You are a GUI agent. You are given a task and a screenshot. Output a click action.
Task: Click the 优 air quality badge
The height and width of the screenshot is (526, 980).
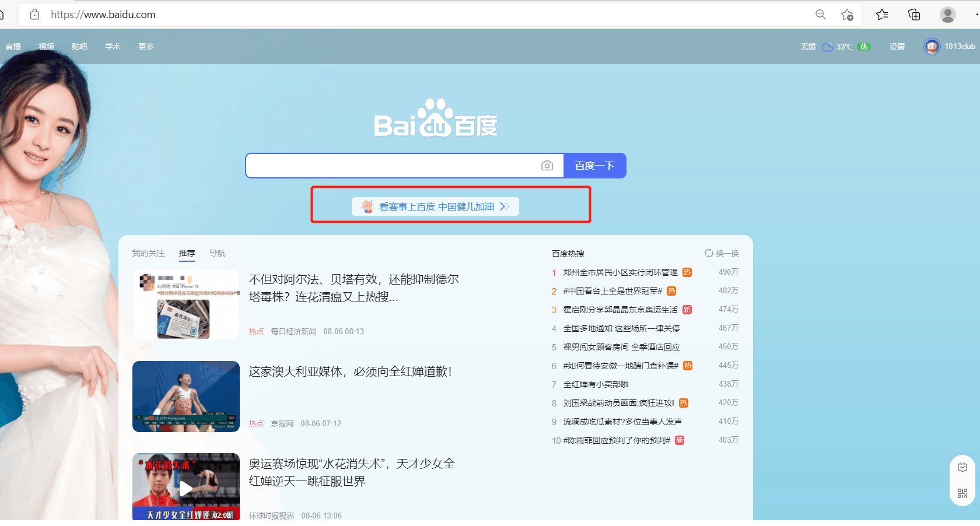coord(864,47)
